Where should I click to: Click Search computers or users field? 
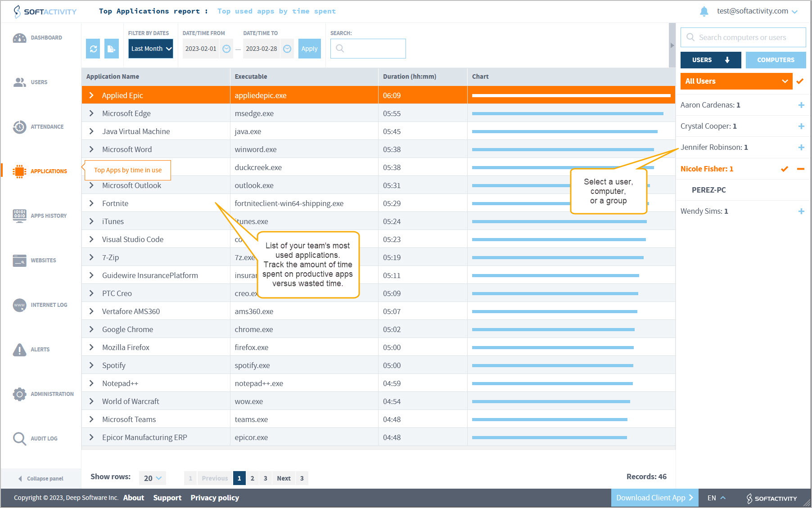click(743, 37)
